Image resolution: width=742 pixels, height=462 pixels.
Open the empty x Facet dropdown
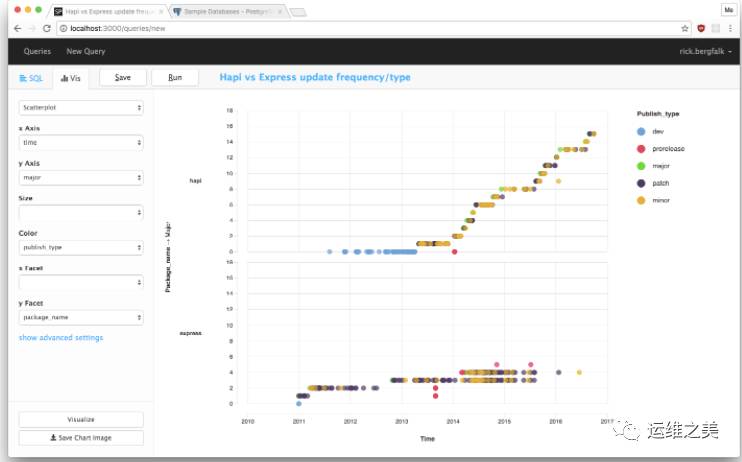pyautogui.click(x=81, y=282)
